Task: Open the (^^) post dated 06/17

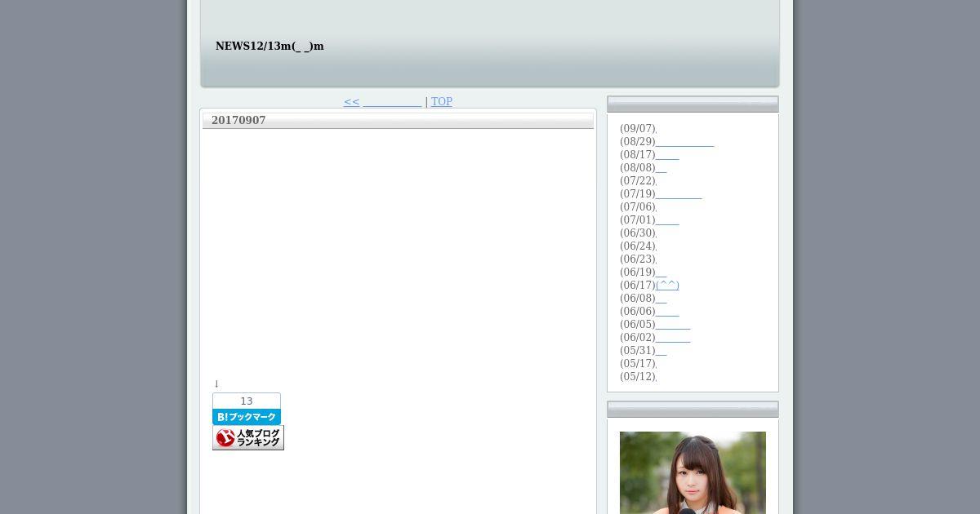Action: tap(667, 286)
